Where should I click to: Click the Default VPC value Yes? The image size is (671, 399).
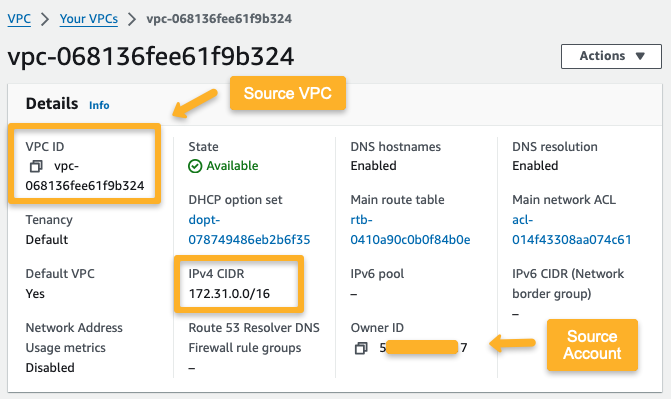point(35,294)
